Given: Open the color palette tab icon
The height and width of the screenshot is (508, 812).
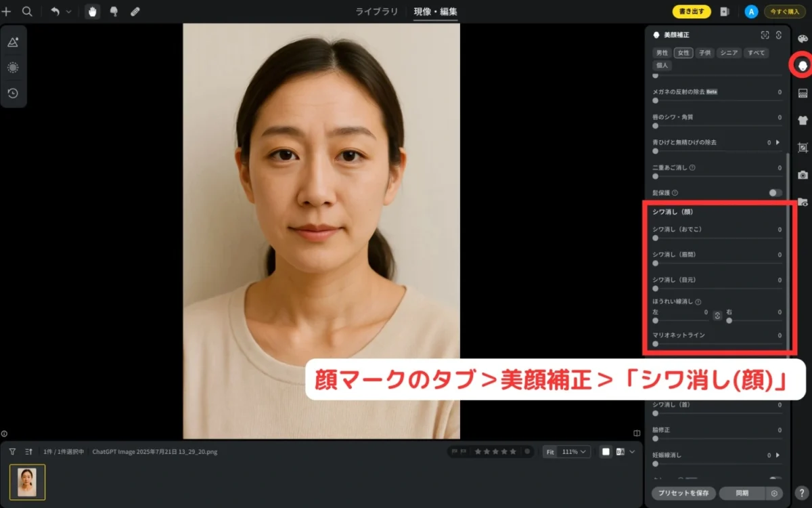Looking at the screenshot, I should [803, 39].
